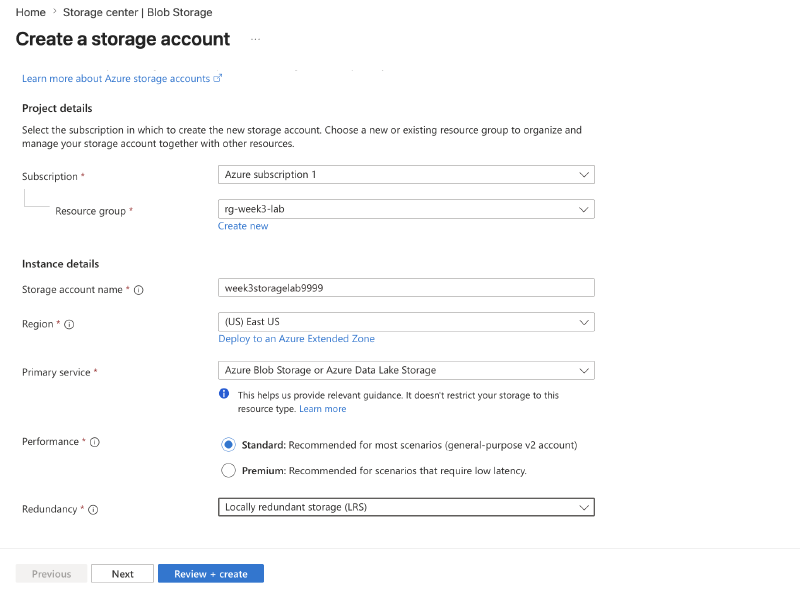Screen dimensions: 800x591
Task: Click the Project details heading
Action: coord(57,108)
